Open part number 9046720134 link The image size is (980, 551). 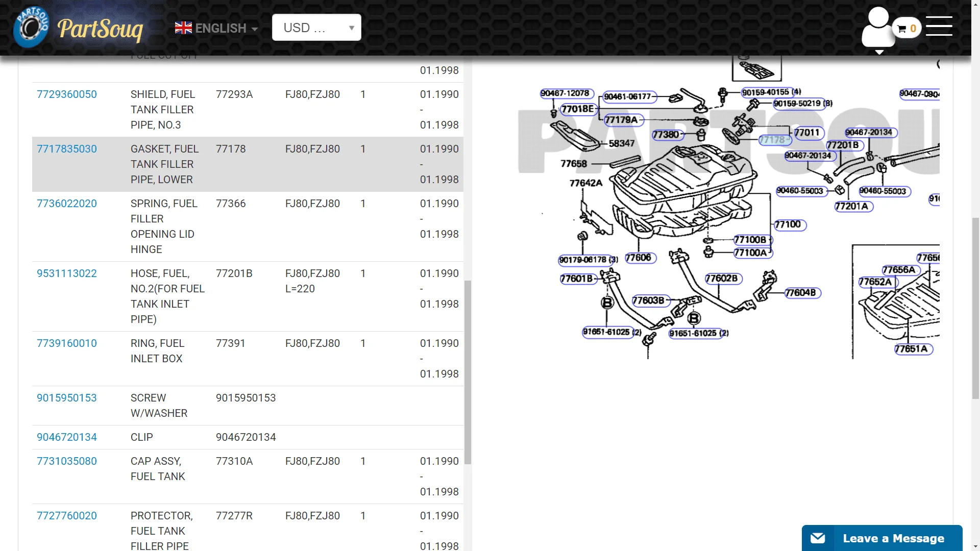coord(67,437)
